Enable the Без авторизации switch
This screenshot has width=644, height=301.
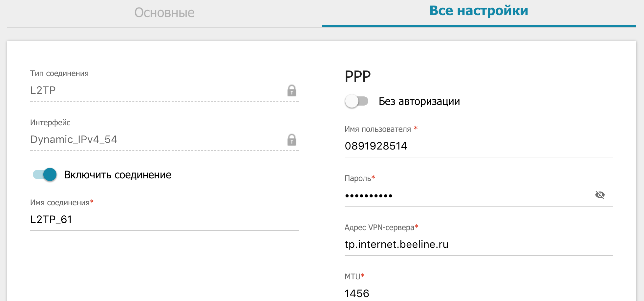(356, 101)
